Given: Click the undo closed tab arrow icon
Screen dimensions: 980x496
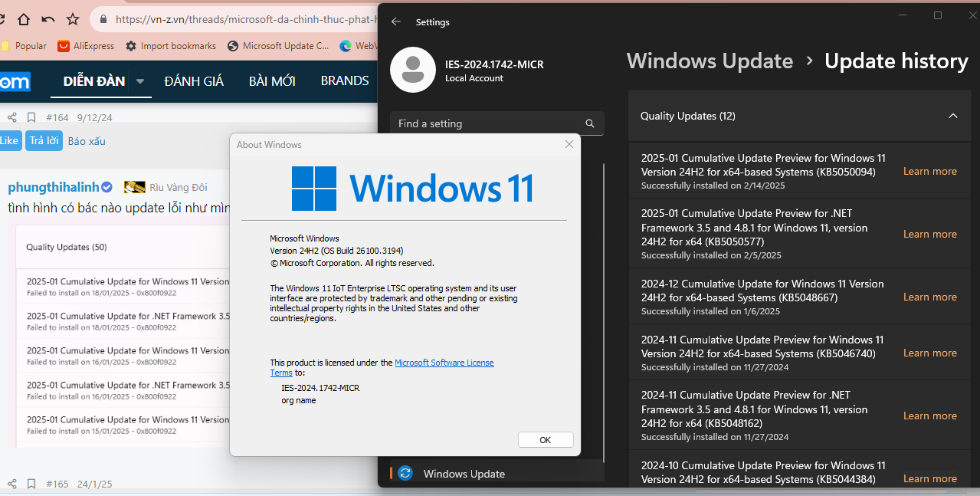Looking at the screenshot, I should coord(48,19).
